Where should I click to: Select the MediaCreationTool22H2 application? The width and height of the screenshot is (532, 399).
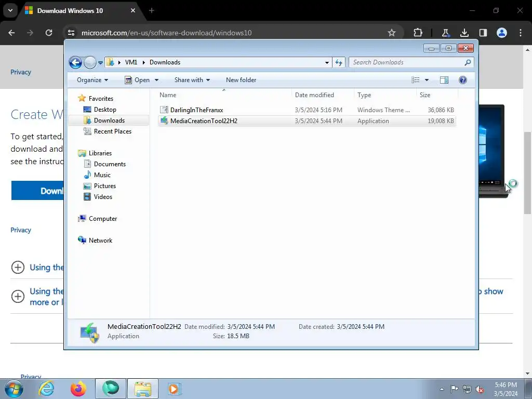(x=307, y=121)
